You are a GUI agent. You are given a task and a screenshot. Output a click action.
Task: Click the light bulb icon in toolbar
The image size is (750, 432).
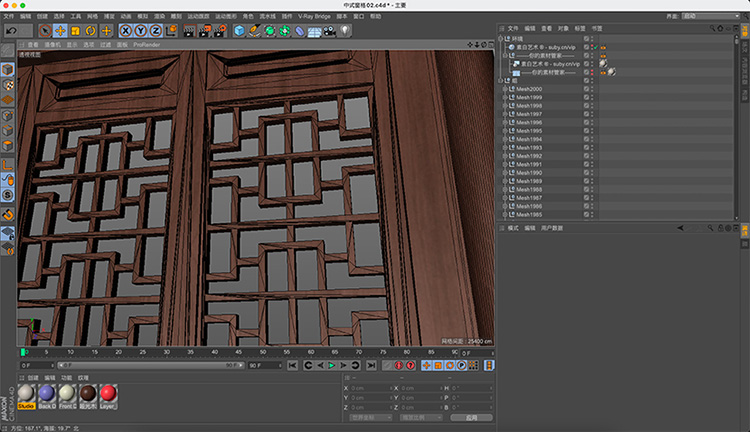coord(345,31)
